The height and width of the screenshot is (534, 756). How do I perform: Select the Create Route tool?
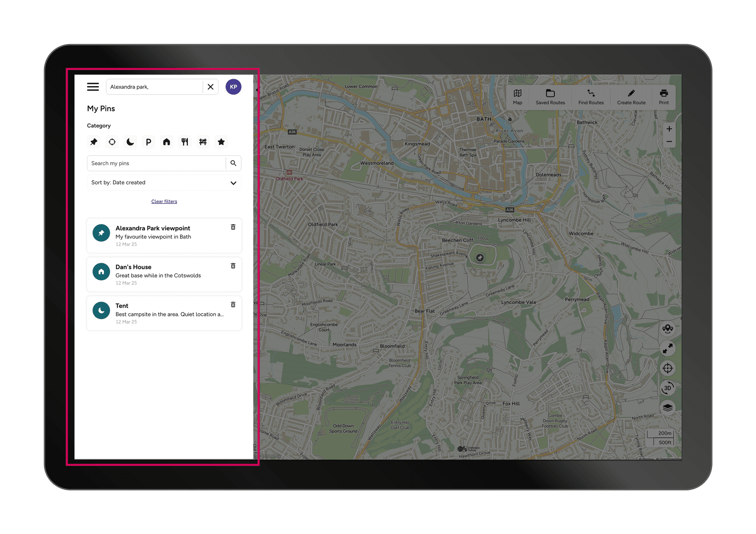coord(631,97)
